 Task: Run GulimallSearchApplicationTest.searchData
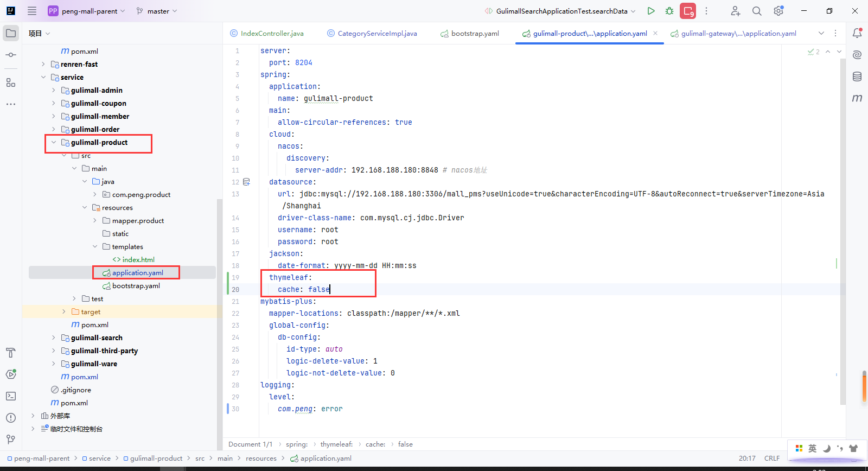pos(651,11)
